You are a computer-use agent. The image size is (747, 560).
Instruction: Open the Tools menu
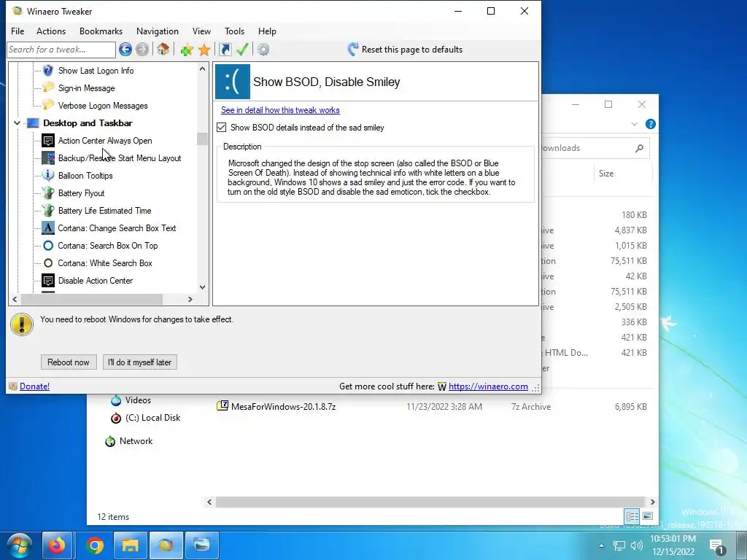point(234,31)
